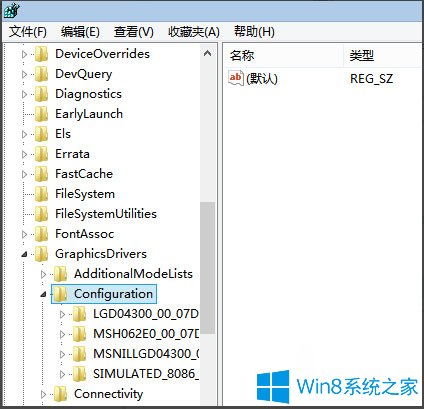Click the AdditionalModeLists folder icon

pos(61,274)
